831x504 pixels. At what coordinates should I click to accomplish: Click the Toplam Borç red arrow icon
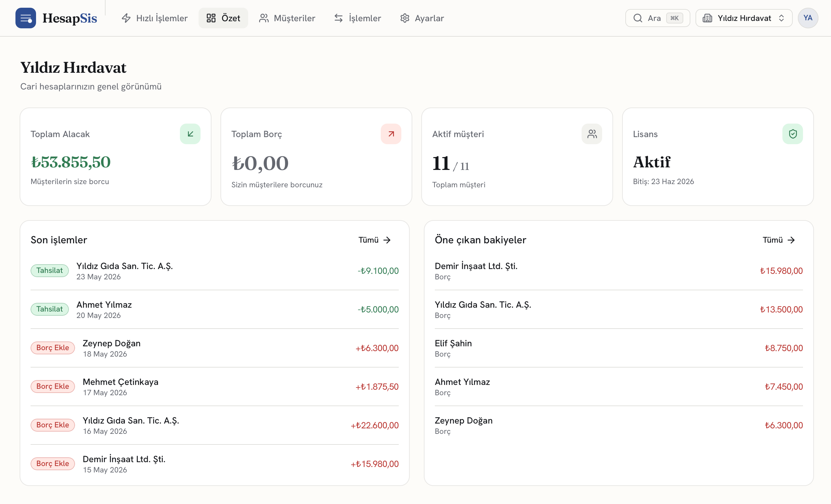(x=391, y=134)
